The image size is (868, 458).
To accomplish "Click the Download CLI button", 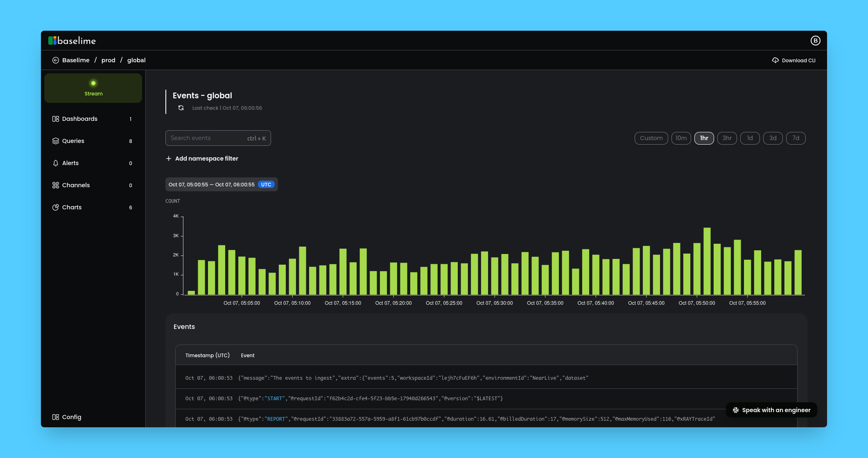I will pos(793,60).
